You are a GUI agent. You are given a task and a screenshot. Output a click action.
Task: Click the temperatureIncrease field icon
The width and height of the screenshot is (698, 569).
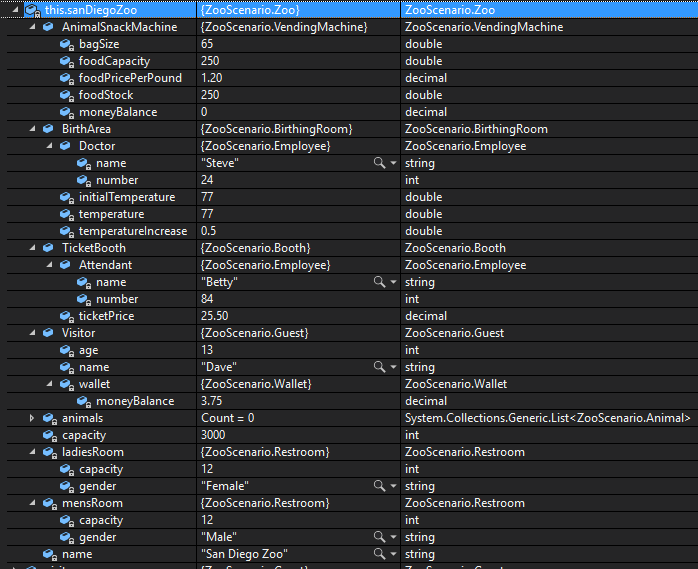tap(67, 231)
